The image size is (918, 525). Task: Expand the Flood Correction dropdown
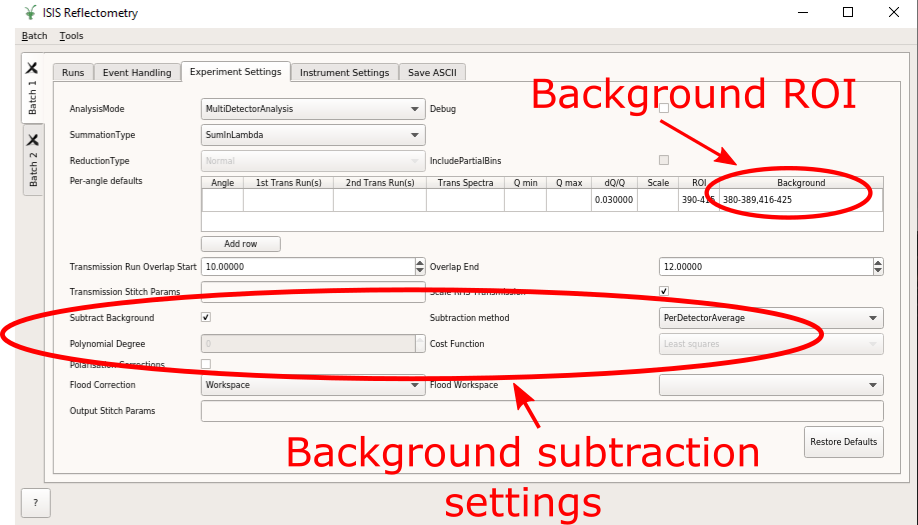click(x=313, y=385)
